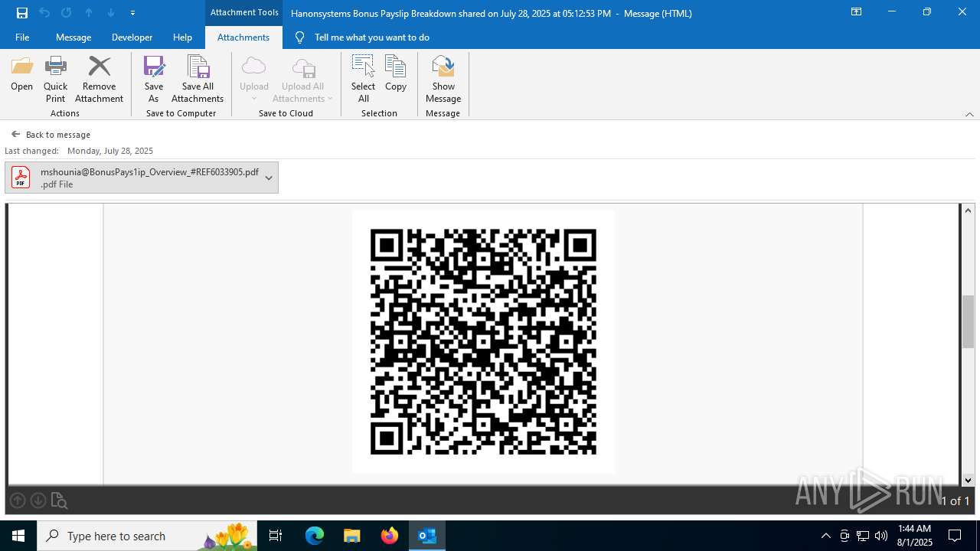The image size is (980, 551).
Task: Open Ribbon Display Options button
Action: click(x=856, y=12)
